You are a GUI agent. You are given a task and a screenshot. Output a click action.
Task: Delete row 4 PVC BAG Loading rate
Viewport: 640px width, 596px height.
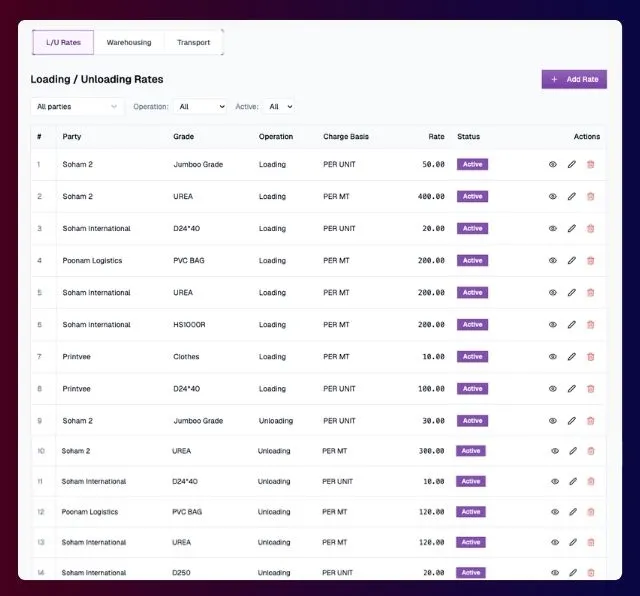(x=590, y=260)
